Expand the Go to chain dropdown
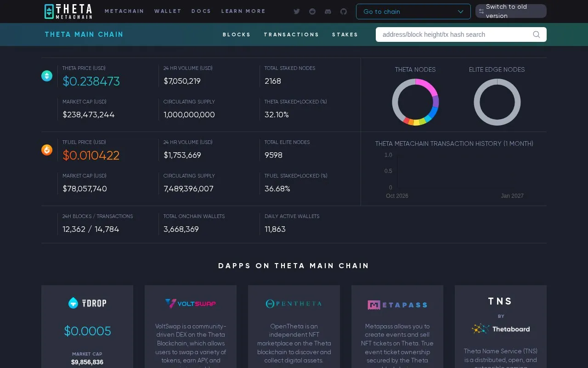Screen dimensions: 588x368 coord(413,11)
